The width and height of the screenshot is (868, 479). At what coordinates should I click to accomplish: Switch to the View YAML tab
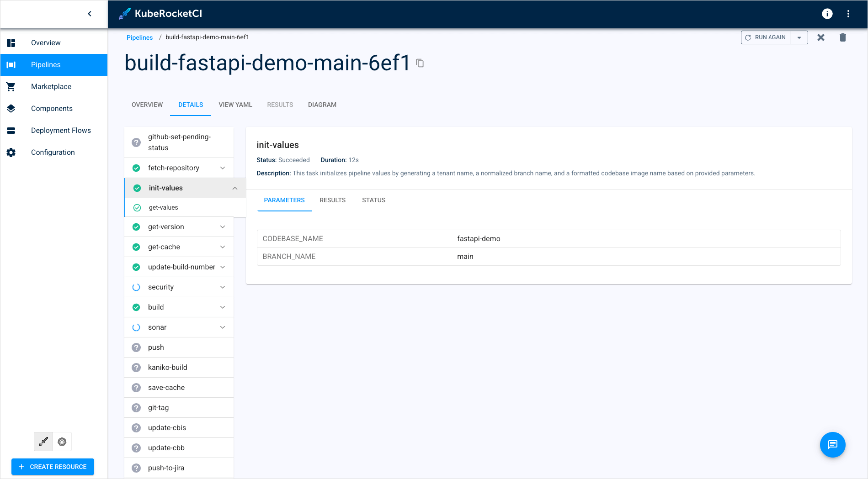(235, 105)
